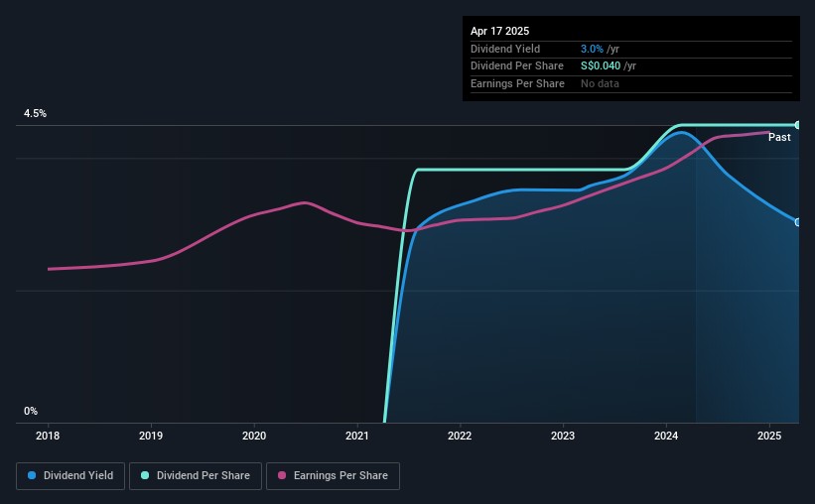Select the 2020 label on the time axis
Image resolution: width=815 pixels, height=504 pixels.
point(254,435)
